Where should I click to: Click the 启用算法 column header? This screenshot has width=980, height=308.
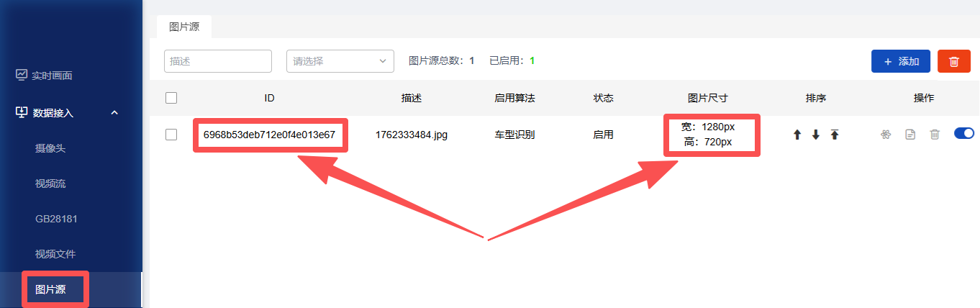tap(514, 98)
